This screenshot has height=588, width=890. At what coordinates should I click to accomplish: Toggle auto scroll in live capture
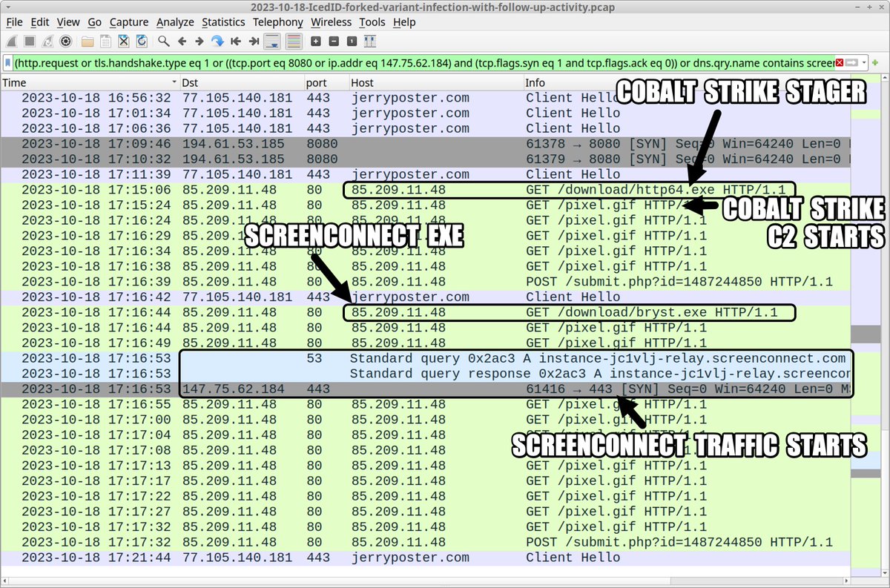click(x=273, y=42)
